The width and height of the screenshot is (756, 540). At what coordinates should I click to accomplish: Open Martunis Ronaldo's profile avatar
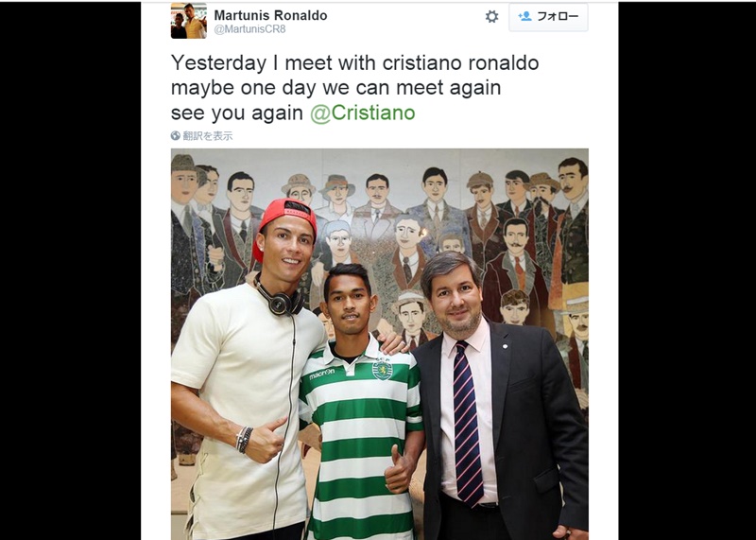coord(188,21)
